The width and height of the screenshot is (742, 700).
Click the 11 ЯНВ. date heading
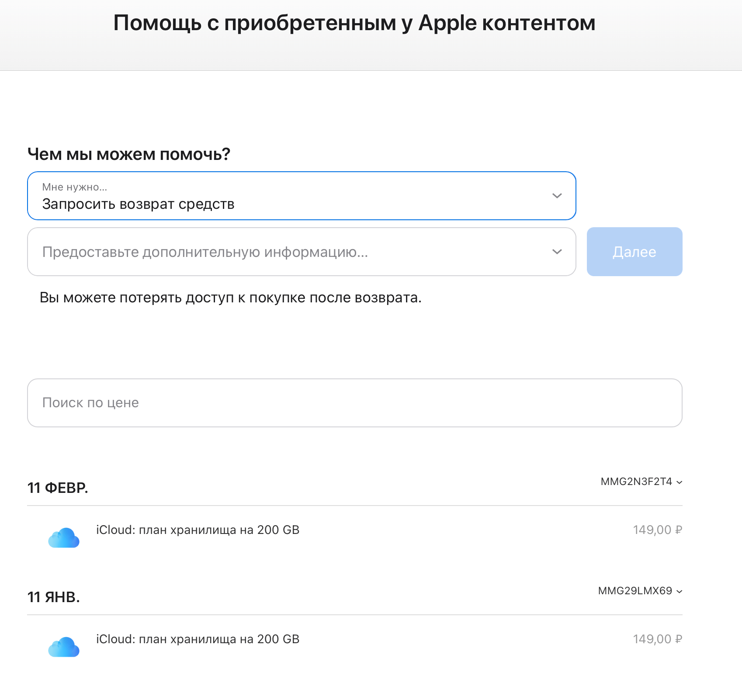(x=54, y=597)
